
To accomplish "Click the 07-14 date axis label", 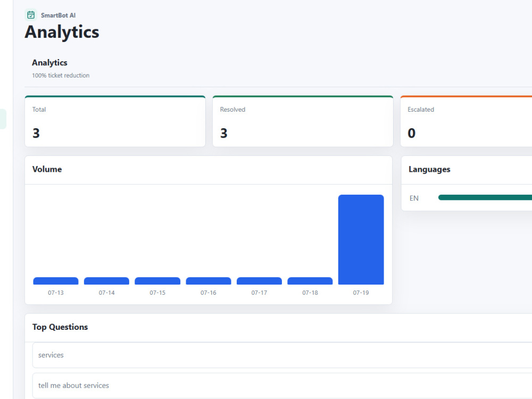I will click(x=106, y=293).
